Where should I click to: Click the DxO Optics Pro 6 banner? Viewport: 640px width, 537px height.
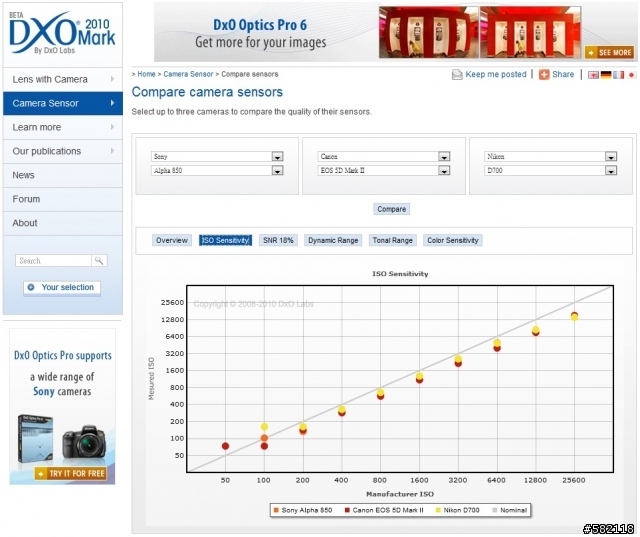[x=394, y=32]
